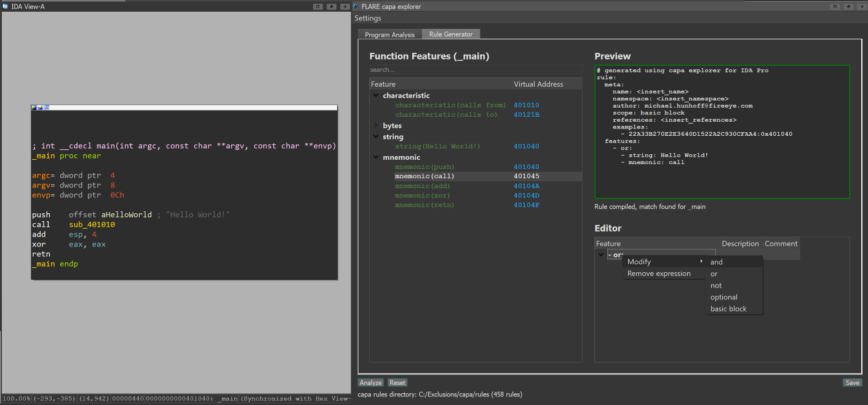
Task: Click the Save button
Action: pos(852,383)
